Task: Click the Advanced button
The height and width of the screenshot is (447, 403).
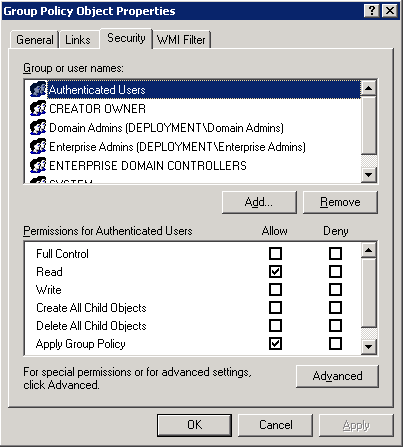Action: pyautogui.click(x=337, y=376)
